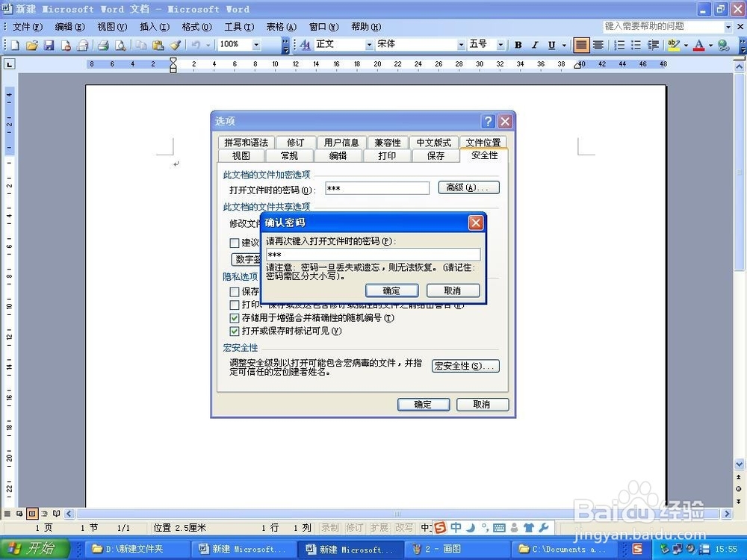This screenshot has width=747, height=560.
Task: Click the tab selector L ruler button
Action: [x=9, y=63]
